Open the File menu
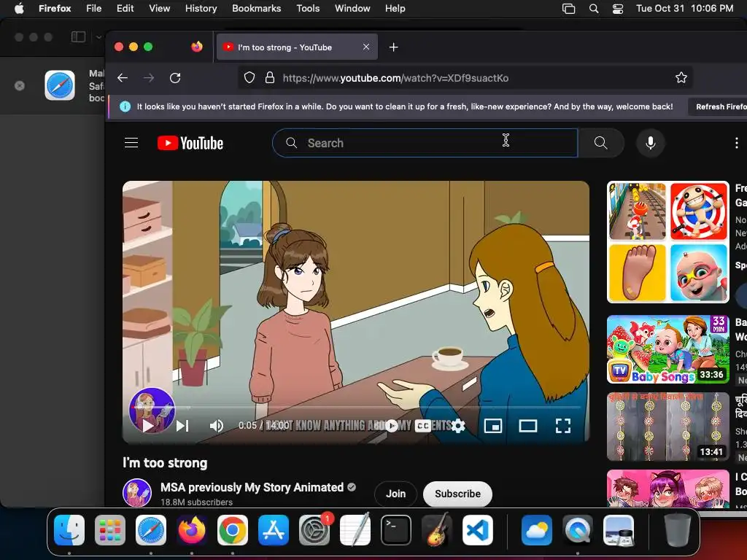This screenshot has height=560, width=747. tap(93, 8)
